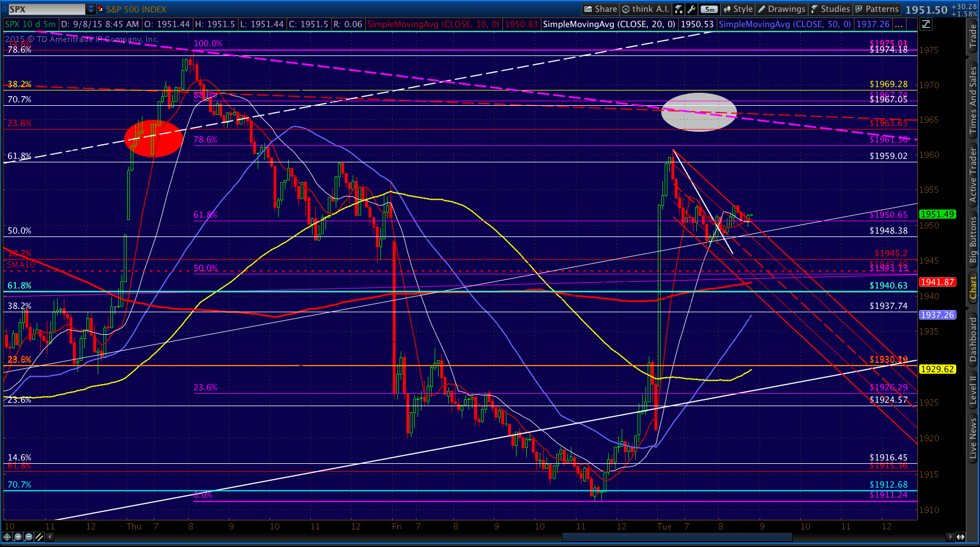Click the SPX symbol input field

[x=46, y=9]
